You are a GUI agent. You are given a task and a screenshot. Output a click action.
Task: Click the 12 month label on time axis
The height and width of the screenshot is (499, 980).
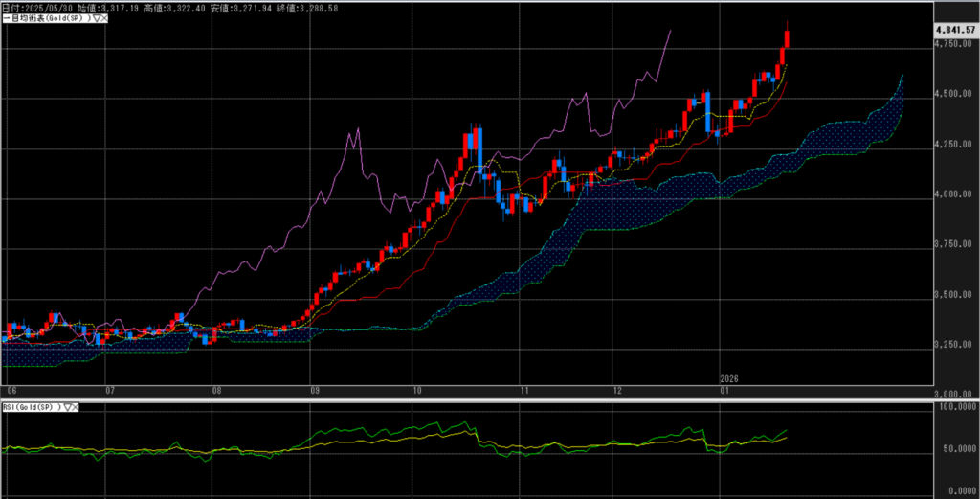tap(618, 391)
